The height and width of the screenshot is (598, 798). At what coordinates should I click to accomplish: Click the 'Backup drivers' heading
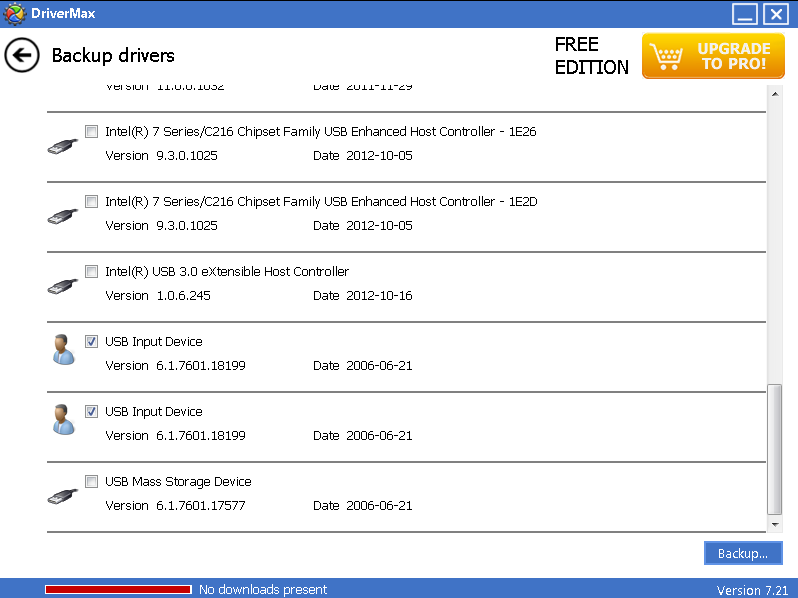(x=113, y=55)
